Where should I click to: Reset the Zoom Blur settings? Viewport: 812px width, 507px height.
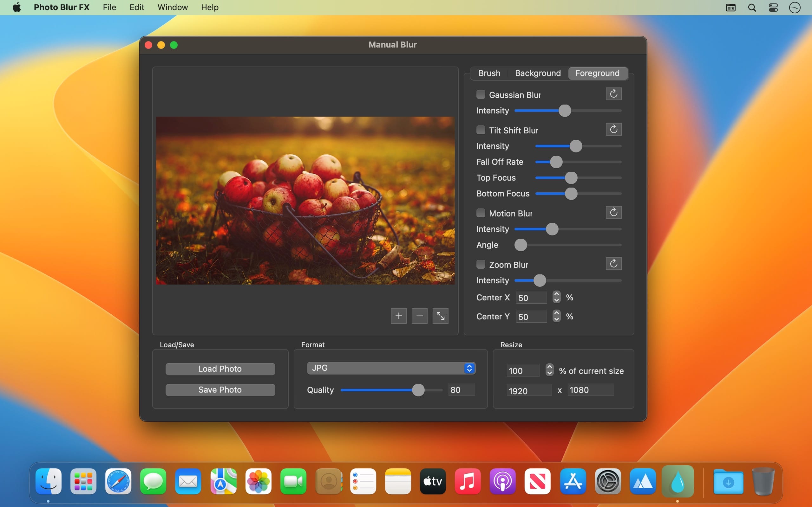pos(613,264)
